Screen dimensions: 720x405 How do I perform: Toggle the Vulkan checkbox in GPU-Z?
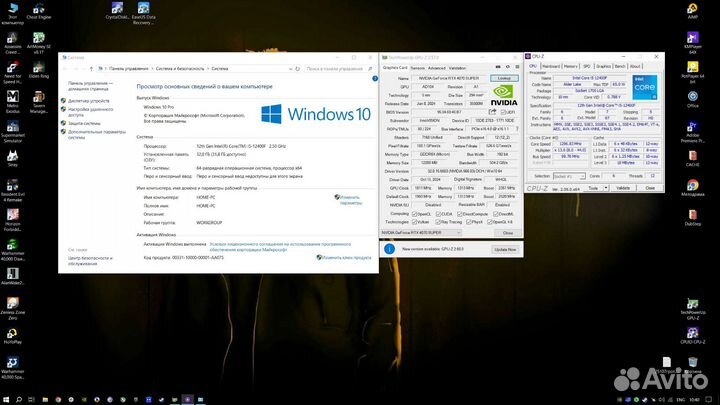415,222
